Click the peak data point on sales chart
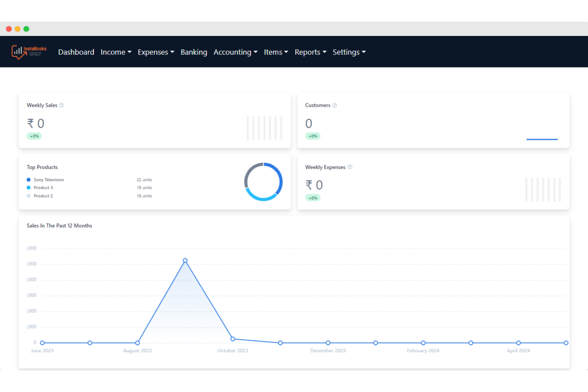Viewport: 588px width, 392px height. [x=185, y=261]
